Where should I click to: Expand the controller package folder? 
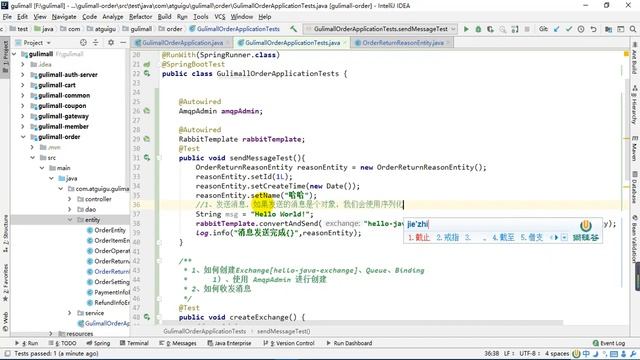tap(70, 199)
